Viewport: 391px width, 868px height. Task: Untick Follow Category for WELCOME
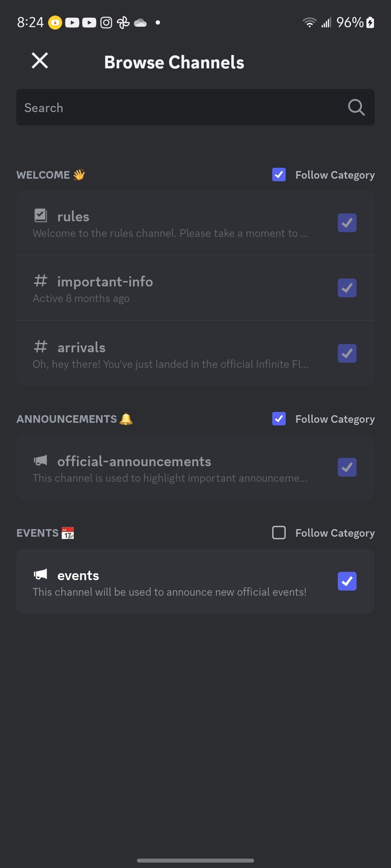[x=279, y=175]
